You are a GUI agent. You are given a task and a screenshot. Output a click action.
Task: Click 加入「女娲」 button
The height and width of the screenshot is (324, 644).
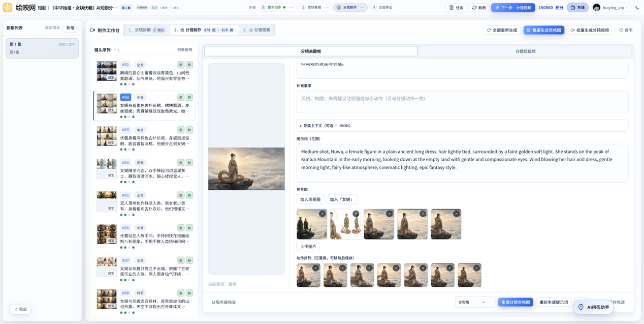click(342, 199)
